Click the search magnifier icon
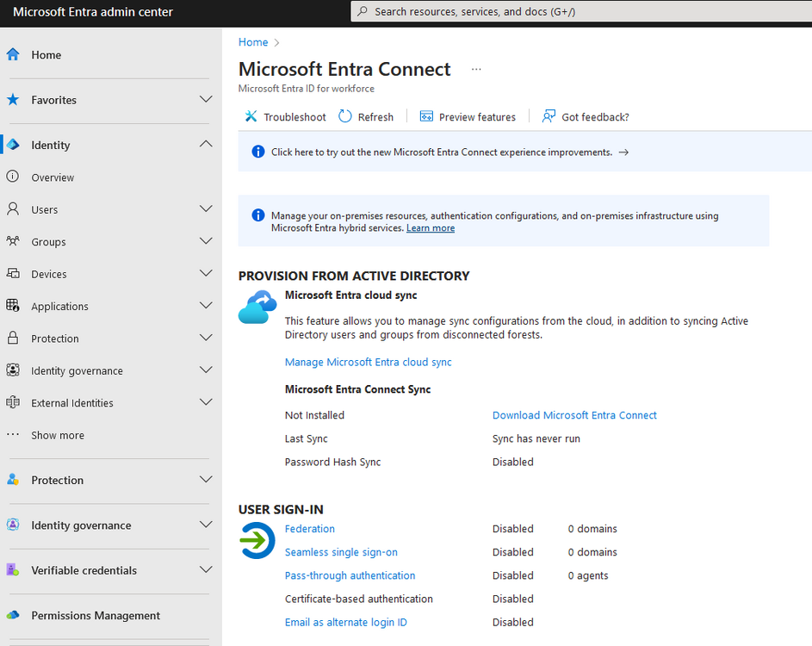 pos(363,11)
